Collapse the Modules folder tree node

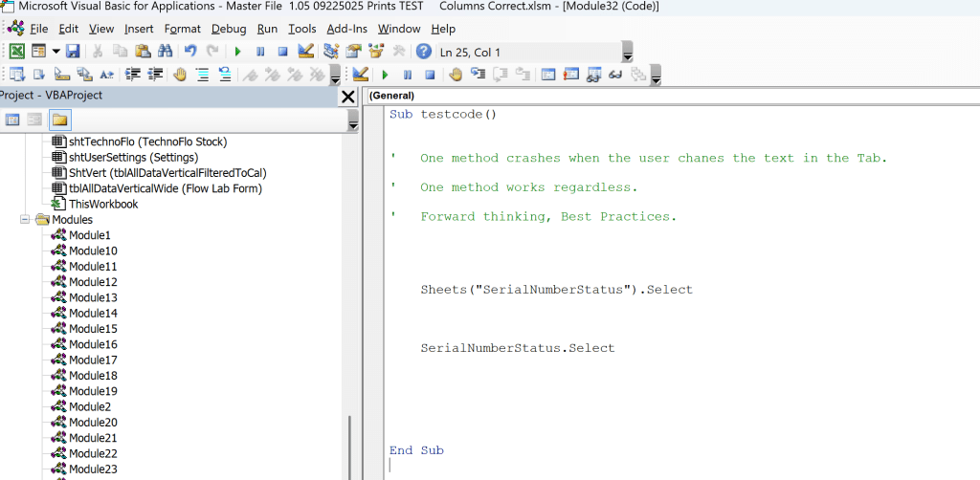(x=26, y=220)
